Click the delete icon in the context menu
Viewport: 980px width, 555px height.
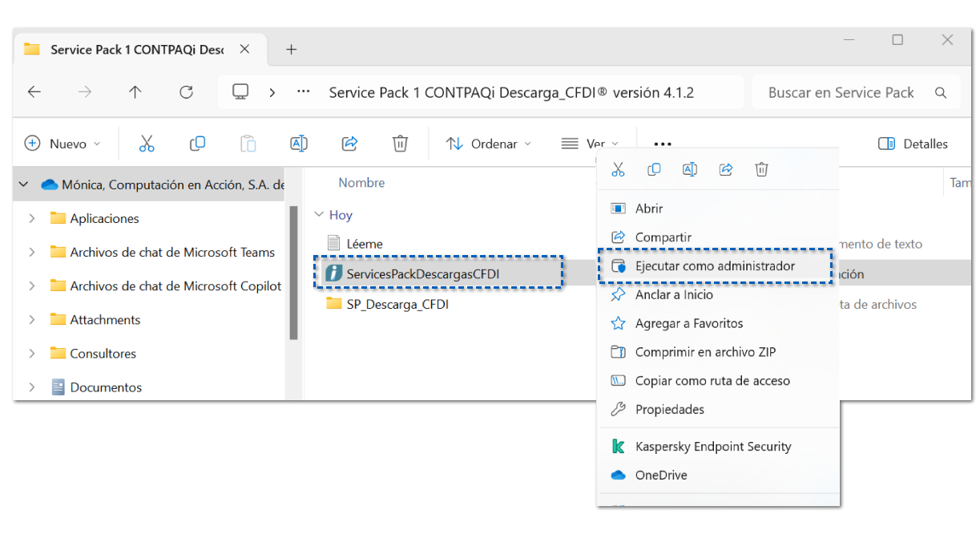coord(761,169)
